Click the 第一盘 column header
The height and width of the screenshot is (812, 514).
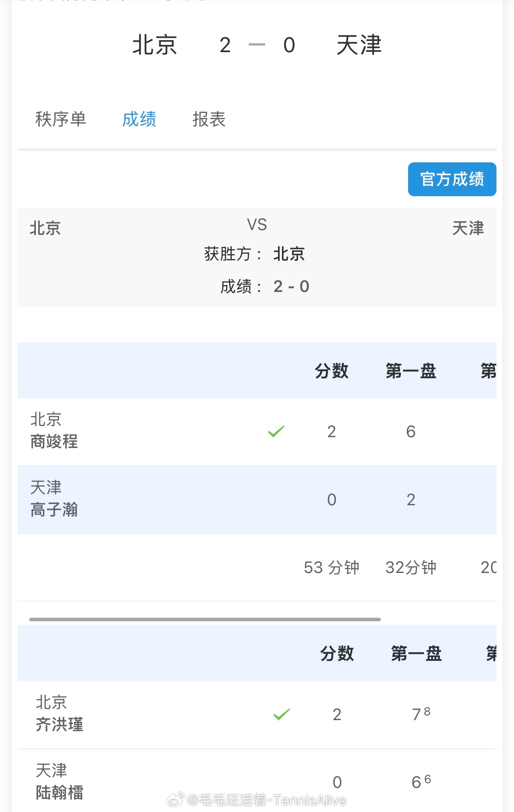tap(410, 371)
